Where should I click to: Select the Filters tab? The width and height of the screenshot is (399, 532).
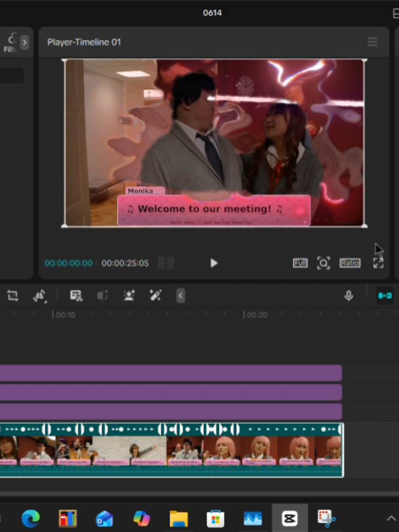10,42
